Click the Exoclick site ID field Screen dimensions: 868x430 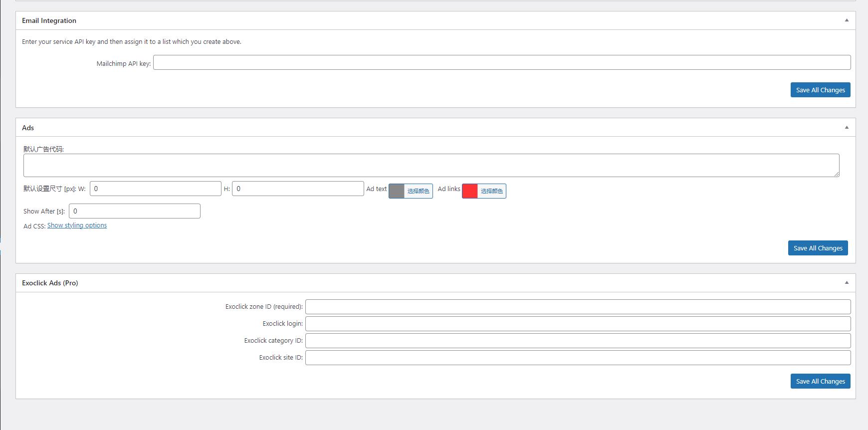coord(578,358)
